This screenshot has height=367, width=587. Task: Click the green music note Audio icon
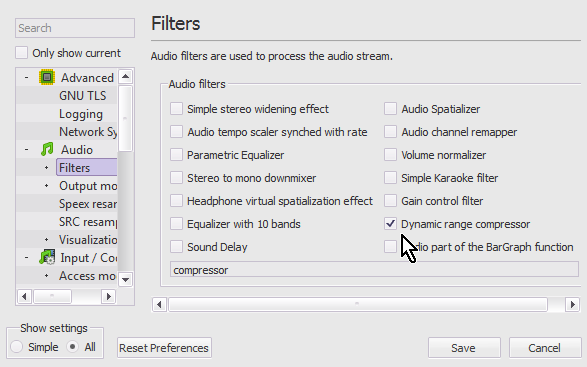coord(47,149)
